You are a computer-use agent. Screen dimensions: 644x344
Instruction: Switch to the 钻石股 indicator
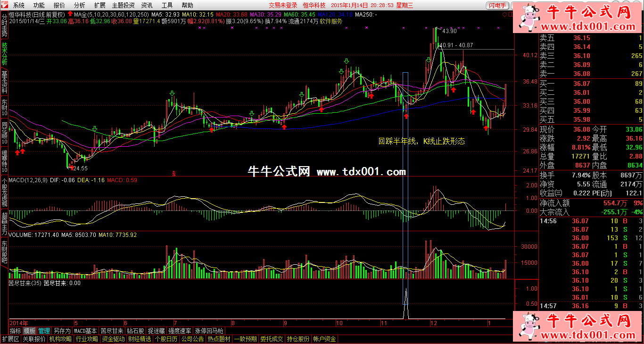(135, 331)
